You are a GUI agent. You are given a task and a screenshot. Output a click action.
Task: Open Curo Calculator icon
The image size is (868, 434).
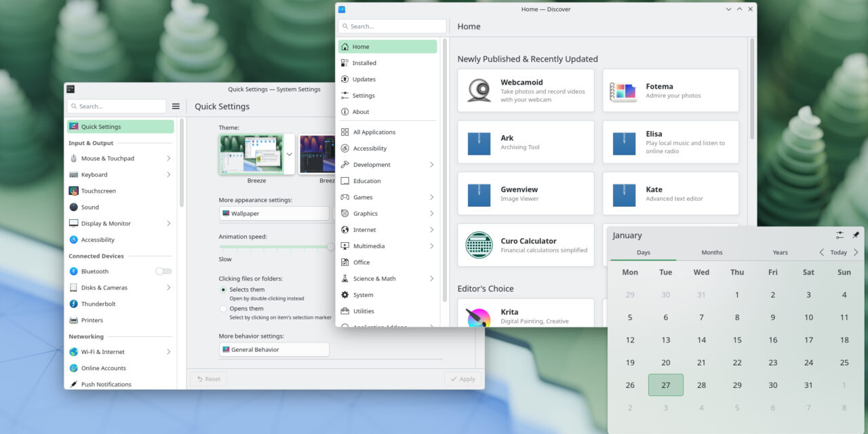tap(479, 245)
